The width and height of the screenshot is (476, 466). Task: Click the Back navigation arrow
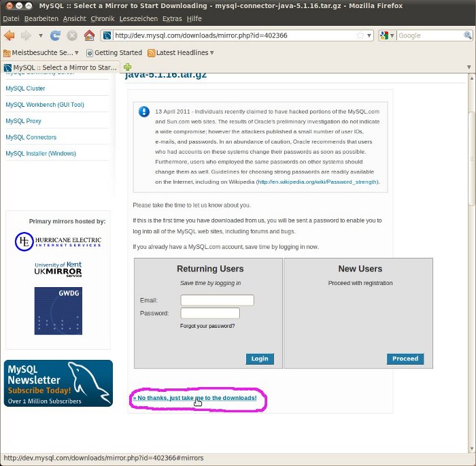point(10,35)
